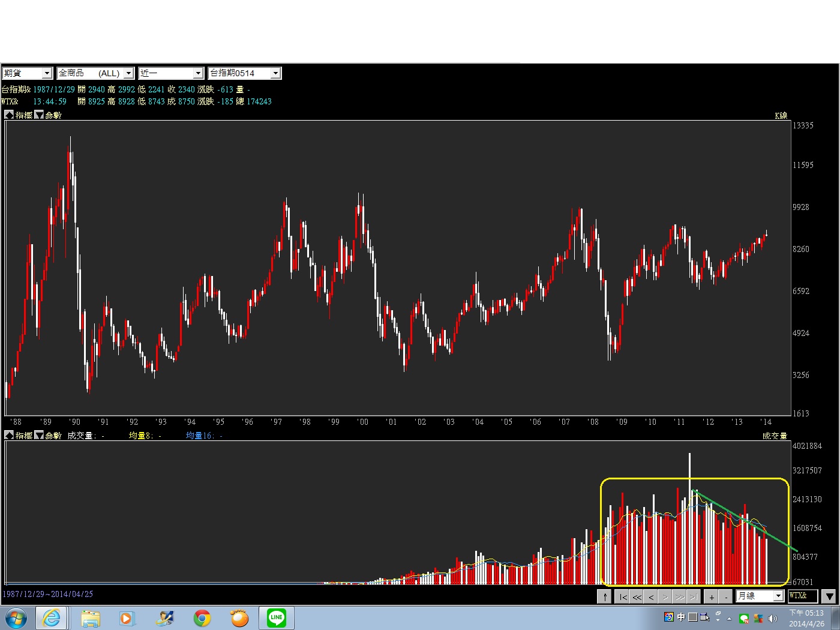Viewport: 840px width, 630px height.
Task: Open the 月線 chart period dropdown
Action: point(760,596)
